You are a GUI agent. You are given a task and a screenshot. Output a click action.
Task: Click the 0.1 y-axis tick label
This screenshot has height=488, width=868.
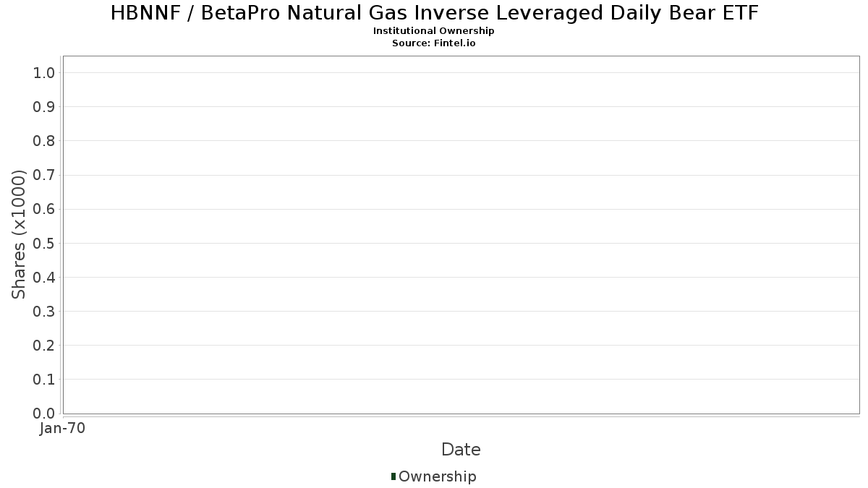tap(44, 380)
